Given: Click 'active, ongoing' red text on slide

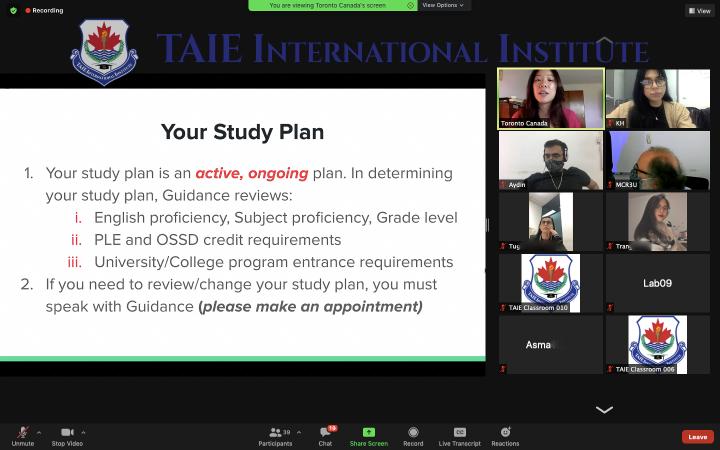Looking at the screenshot, I should (x=252, y=173).
